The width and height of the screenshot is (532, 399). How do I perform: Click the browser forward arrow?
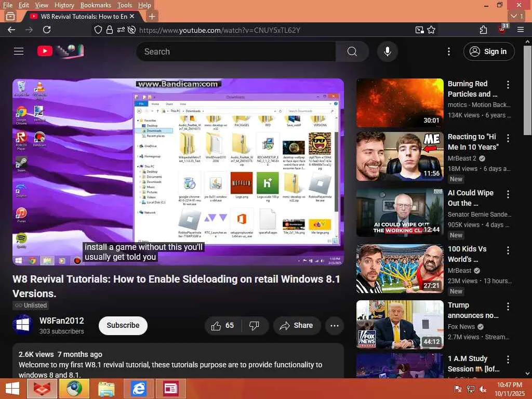point(29,30)
